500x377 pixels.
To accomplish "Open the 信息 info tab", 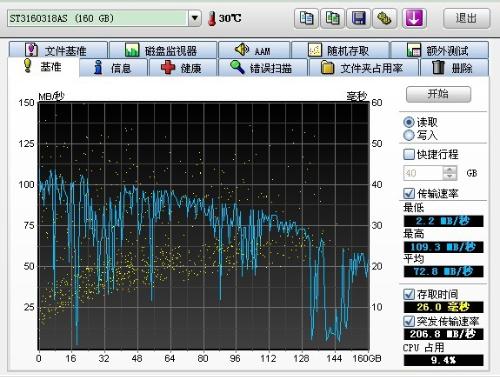I will pyautogui.click(x=114, y=68).
